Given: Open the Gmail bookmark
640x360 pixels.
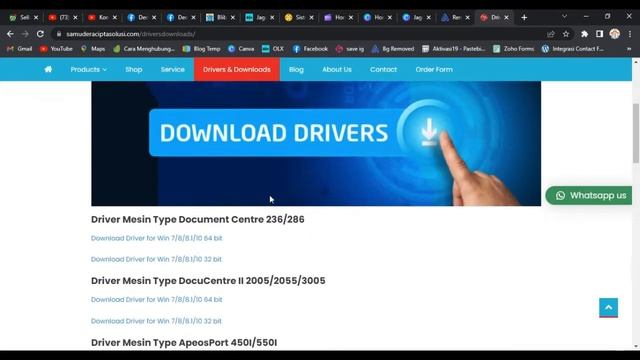Looking at the screenshot, I should coord(20,49).
